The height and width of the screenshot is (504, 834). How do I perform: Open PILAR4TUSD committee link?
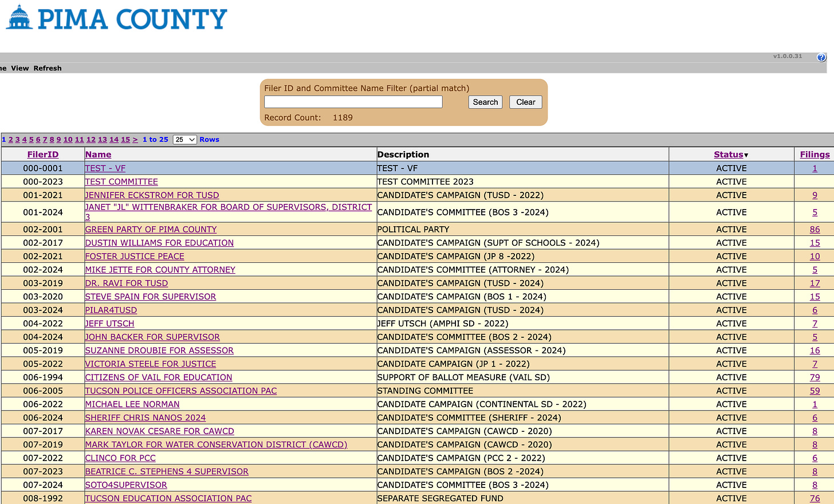pyautogui.click(x=111, y=310)
